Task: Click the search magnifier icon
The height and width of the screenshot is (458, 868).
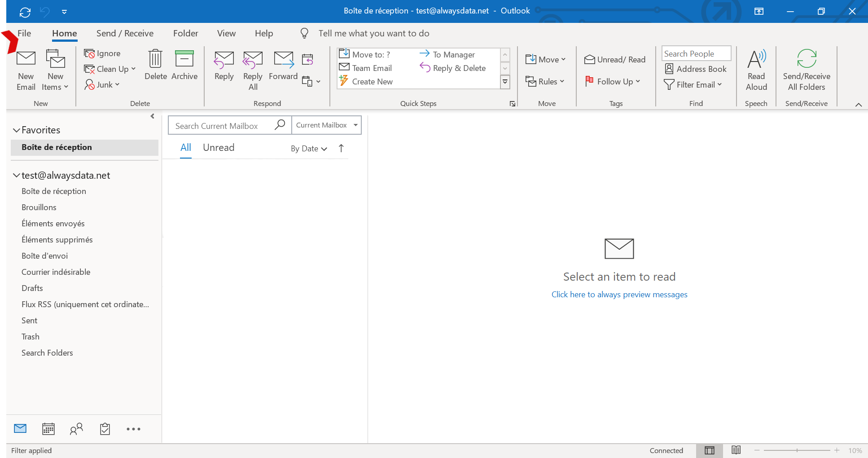Action: (280, 125)
